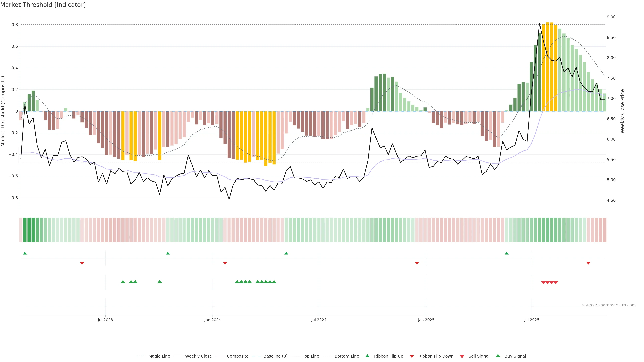Click the Ribbon Flip Down legend triangle icon
Viewport: 644px width, 362px height.
(412, 356)
